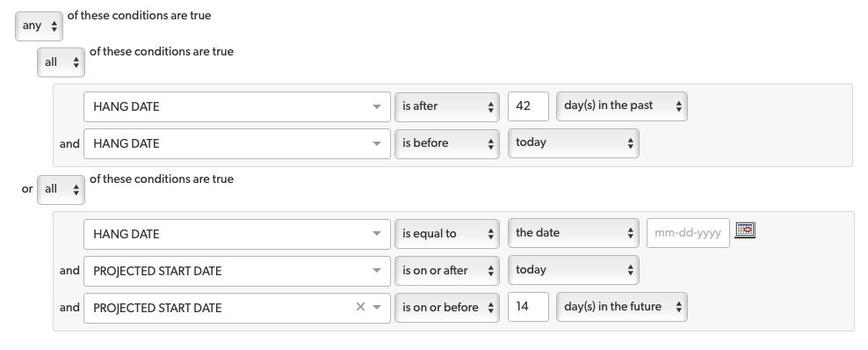Change the 'is equal to' operator dropdown
Image resolution: width=868 pixels, height=350 pixels.
(447, 234)
